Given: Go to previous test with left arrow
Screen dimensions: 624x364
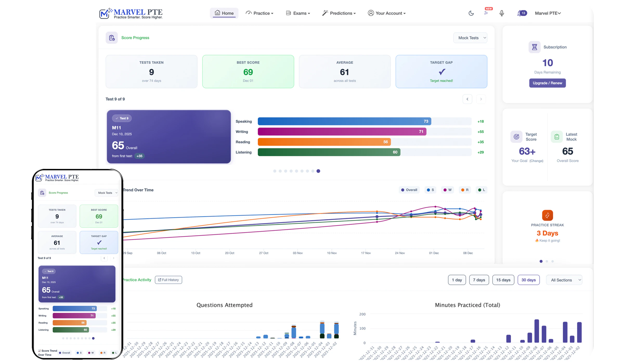Looking at the screenshot, I should coord(467,99).
